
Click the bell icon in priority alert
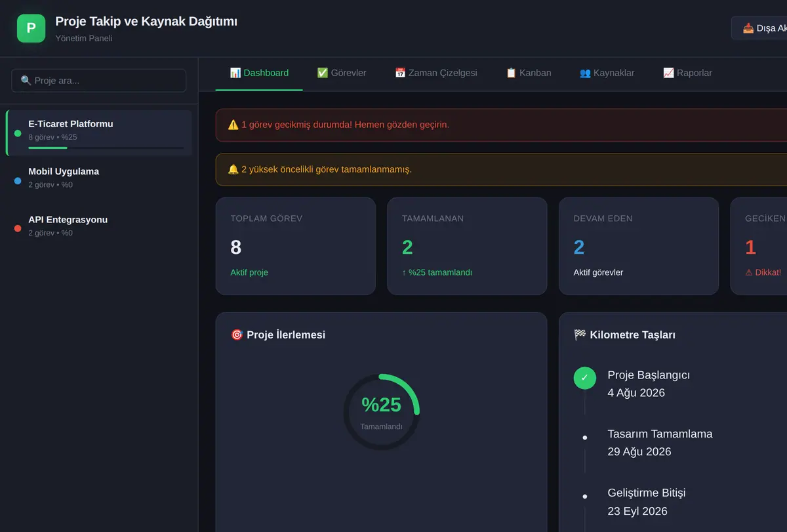(x=233, y=169)
